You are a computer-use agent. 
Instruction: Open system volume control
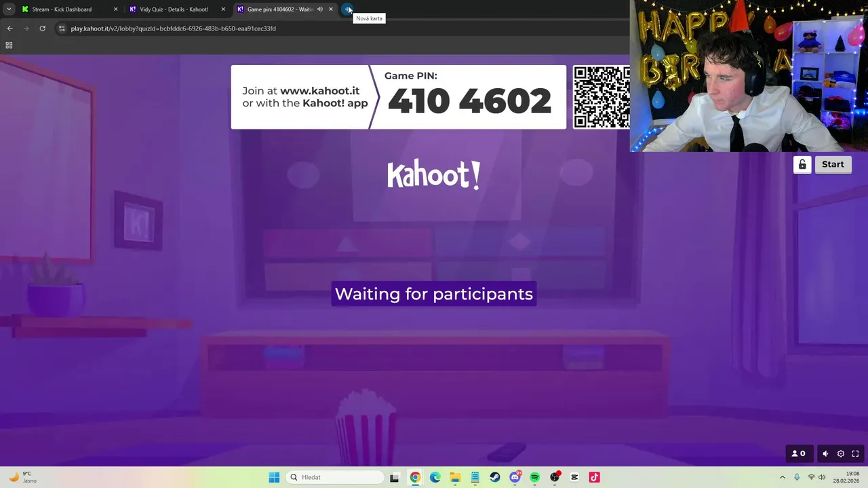822,477
